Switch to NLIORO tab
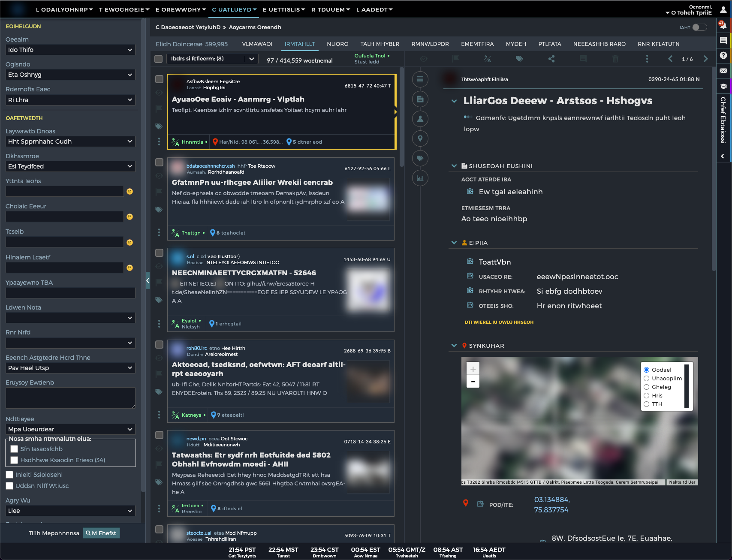The width and height of the screenshot is (732, 560). tap(337, 44)
